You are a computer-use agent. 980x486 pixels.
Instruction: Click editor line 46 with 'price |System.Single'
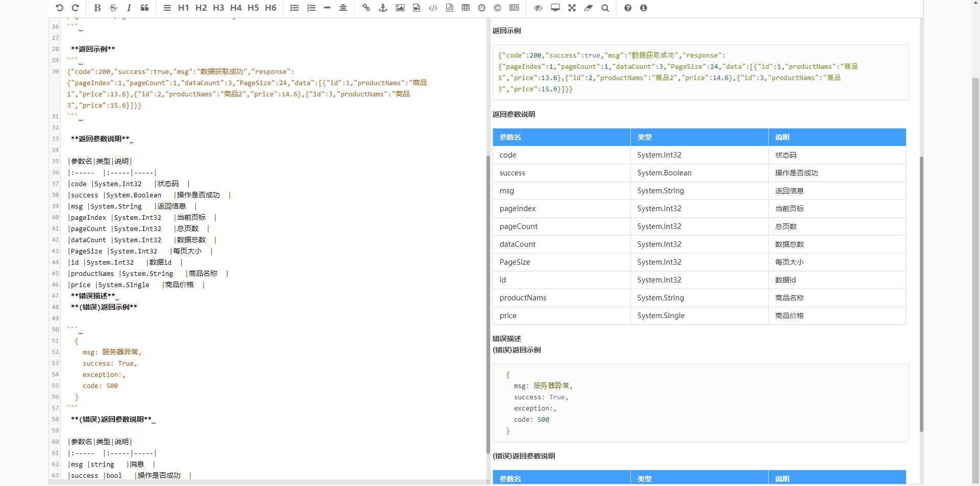click(136, 285)
